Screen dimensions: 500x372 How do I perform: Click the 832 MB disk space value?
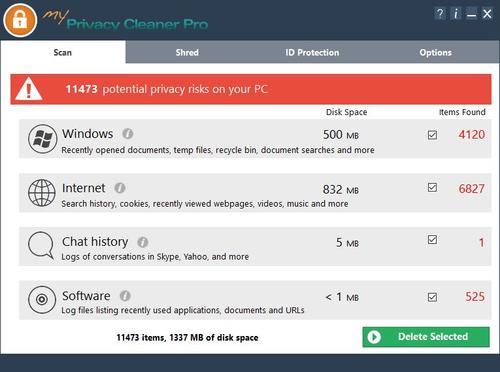click(341, 190)
